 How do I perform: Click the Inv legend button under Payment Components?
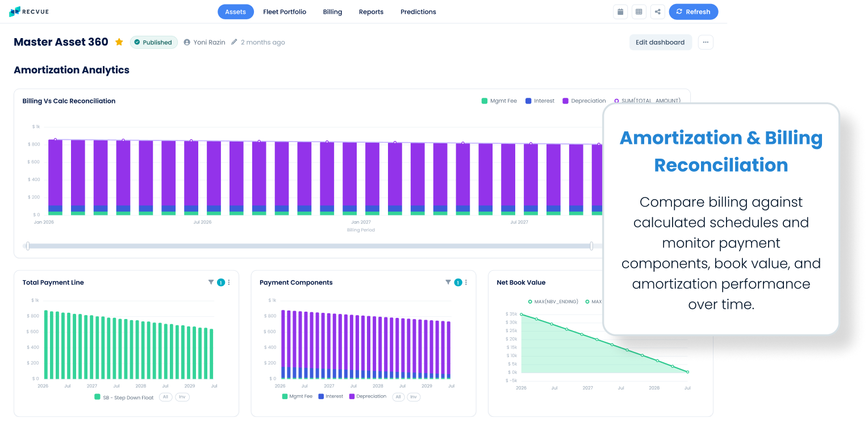(x=414, y=397)
